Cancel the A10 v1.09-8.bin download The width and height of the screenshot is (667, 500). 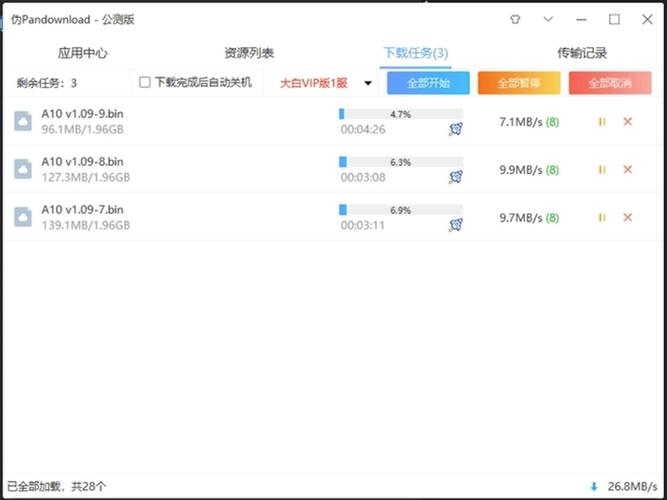click(x=627, y=170)
